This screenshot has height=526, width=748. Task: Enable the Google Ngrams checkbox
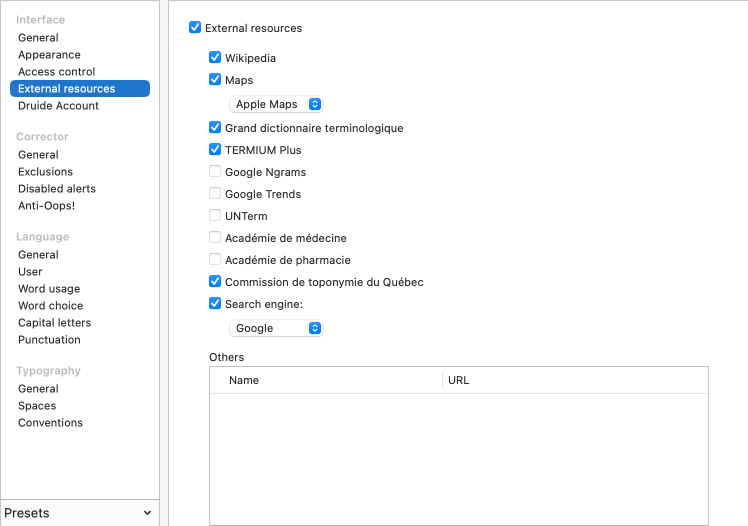coord(215,172)
